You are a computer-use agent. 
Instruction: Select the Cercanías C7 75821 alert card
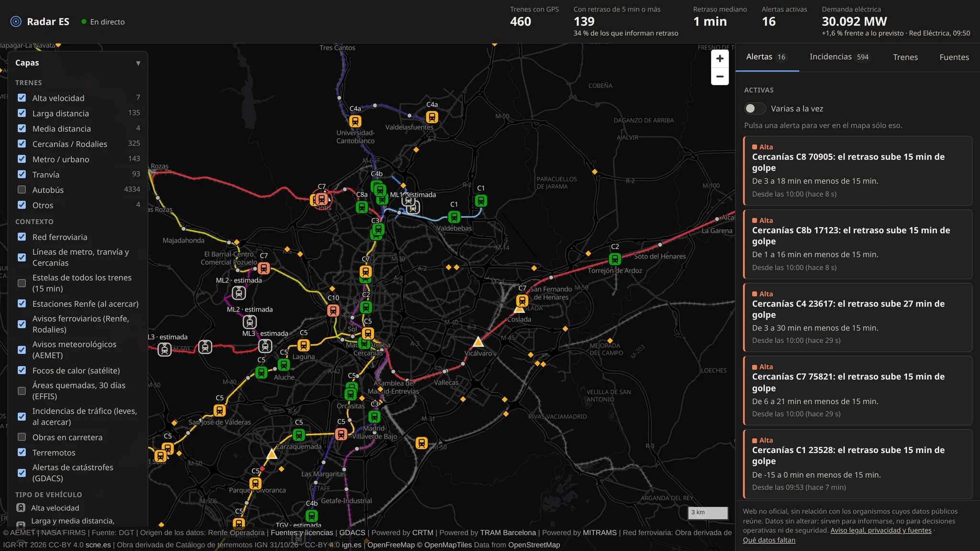[x=857, y=391]
